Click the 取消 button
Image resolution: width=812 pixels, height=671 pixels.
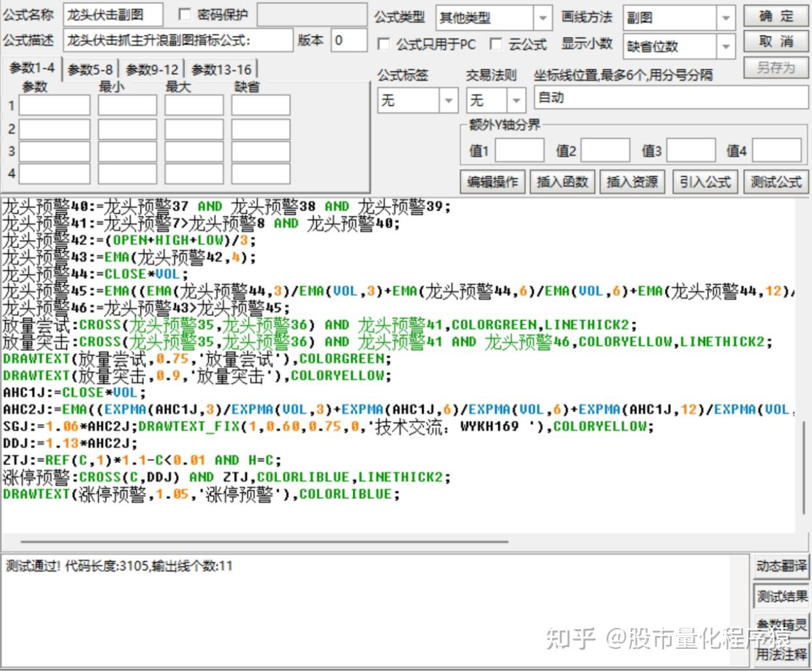click(776, 42)
